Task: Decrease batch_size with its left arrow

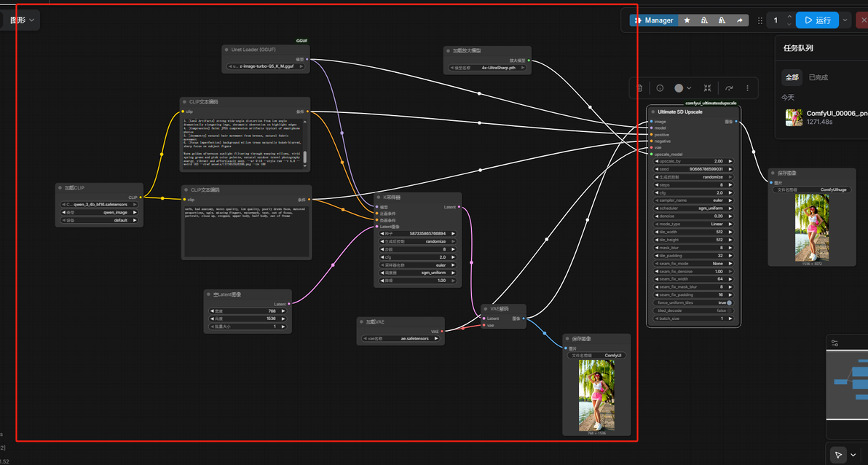Action: (657, 319)
